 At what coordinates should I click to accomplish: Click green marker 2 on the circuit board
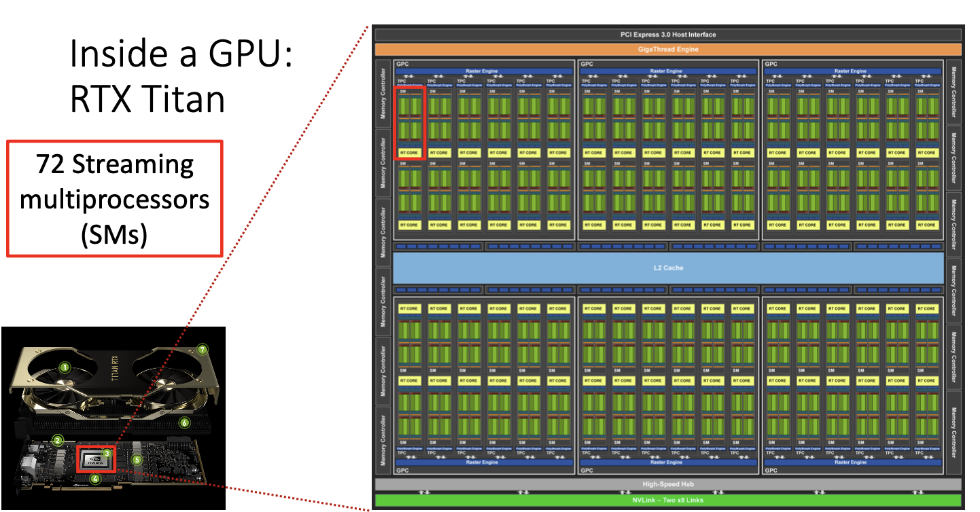[58, 440]
